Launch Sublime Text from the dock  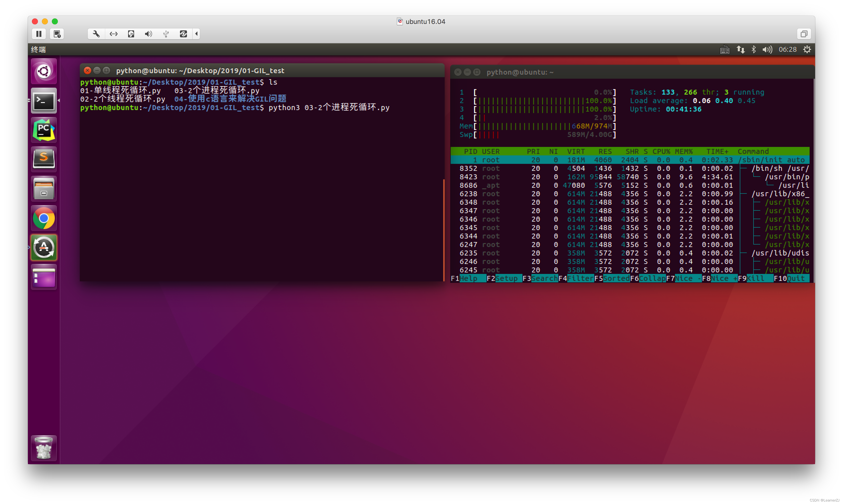[44, 159]
